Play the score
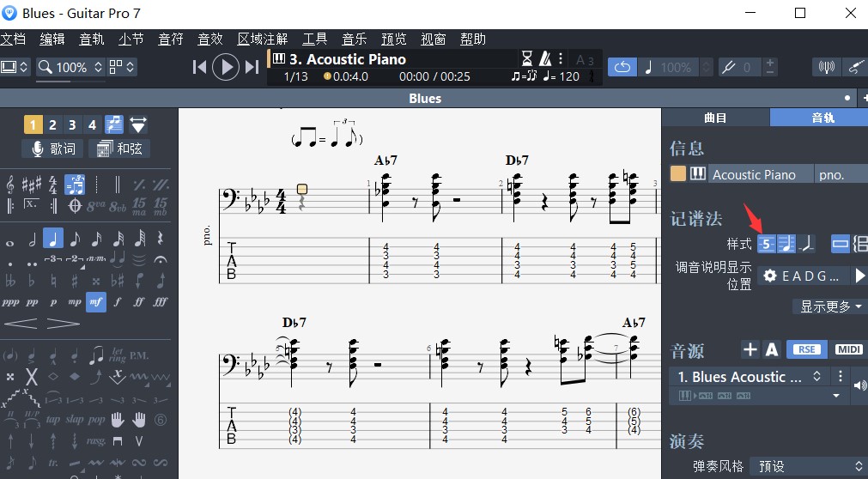 [x=226, y=67]
